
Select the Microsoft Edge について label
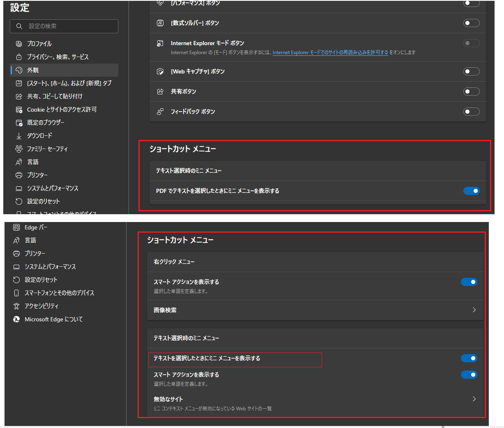pyautogui.click(x=54, y=319)
